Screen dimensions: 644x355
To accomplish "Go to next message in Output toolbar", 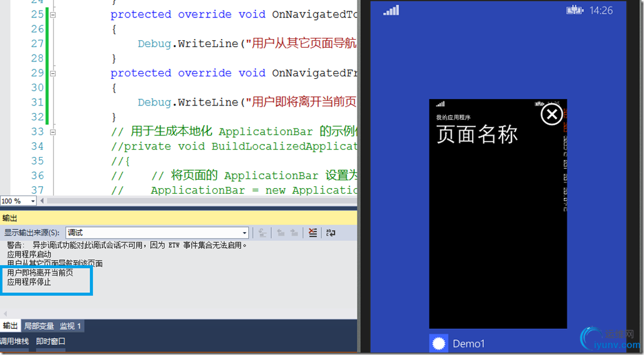I will tap(294, 233).
